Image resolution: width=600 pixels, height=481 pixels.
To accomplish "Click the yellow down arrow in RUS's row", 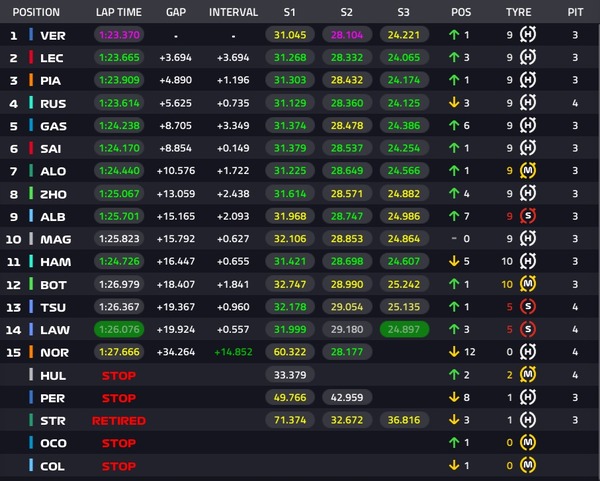I will [453, 102].
